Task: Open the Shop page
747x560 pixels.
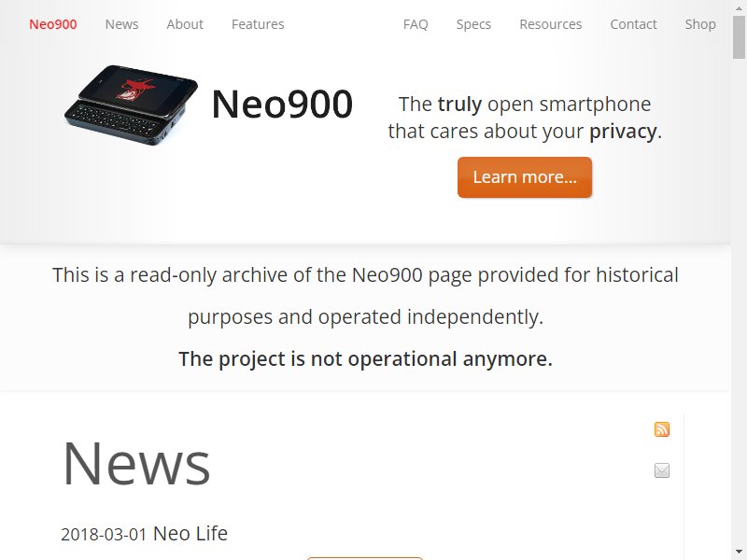Action: pos(700,24)
